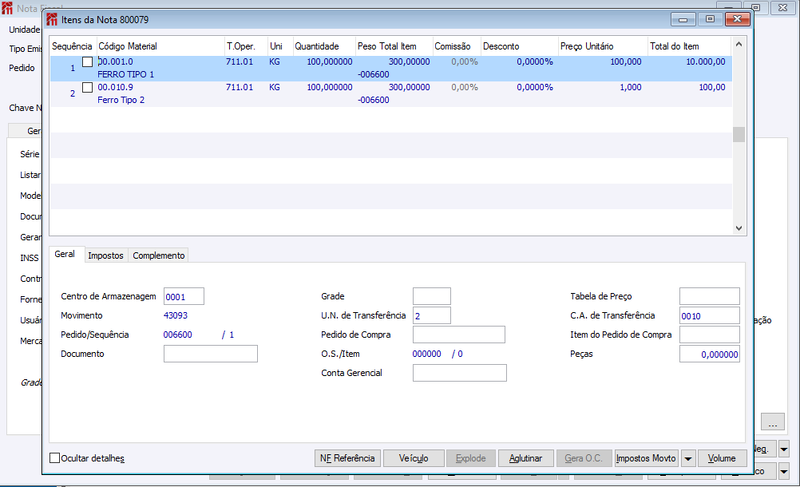The image size is (800, 487).
Task: Click the Volume button
Action: coord(721,458)
